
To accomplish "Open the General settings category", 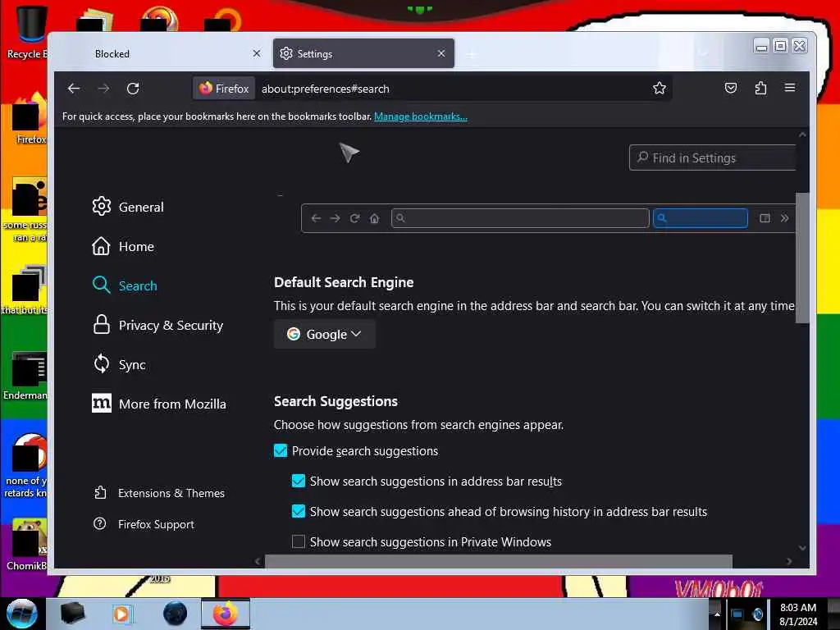I will coord(128,207).
